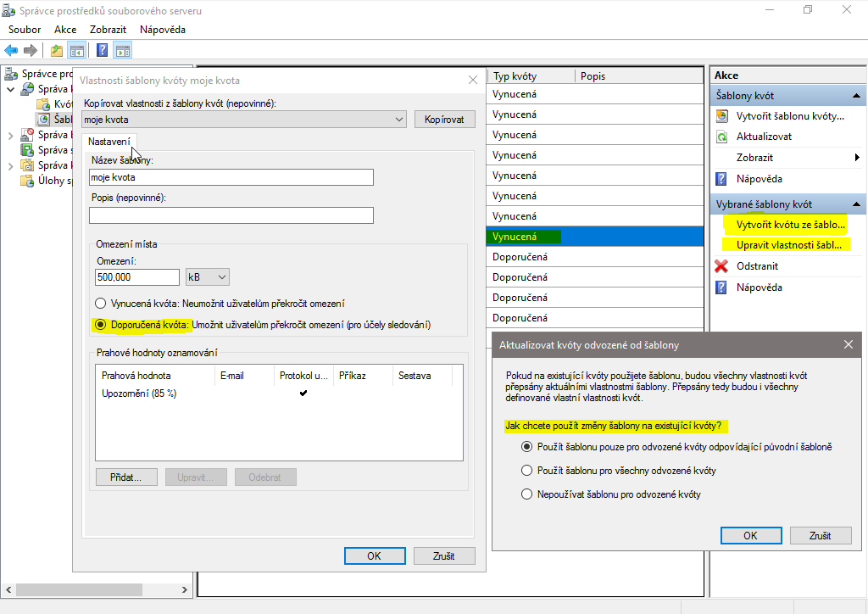Image resolution: width=868 pixels, height=614 pixels.
Task: Toggle the console tree pane toolbar icon
Action: pyautogui.click(x=77, y=51)
